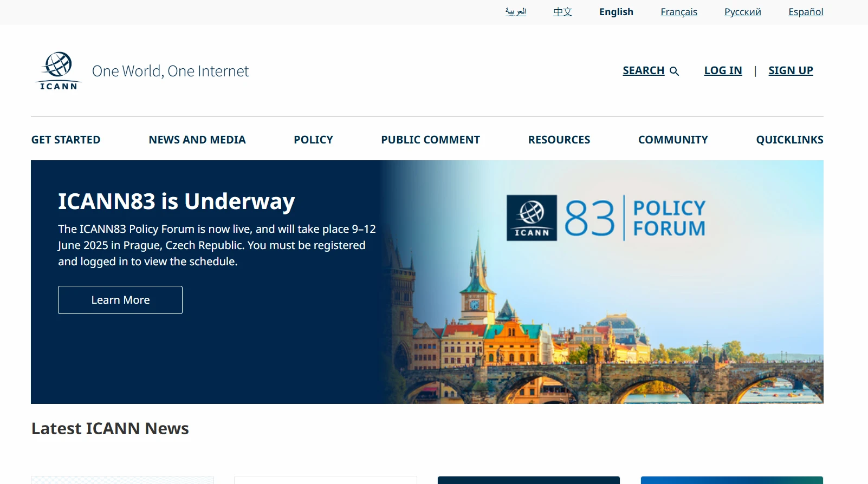Click the 'Latest ICANN News' heading
The image size is (868, 484).
tap(110, 428)
